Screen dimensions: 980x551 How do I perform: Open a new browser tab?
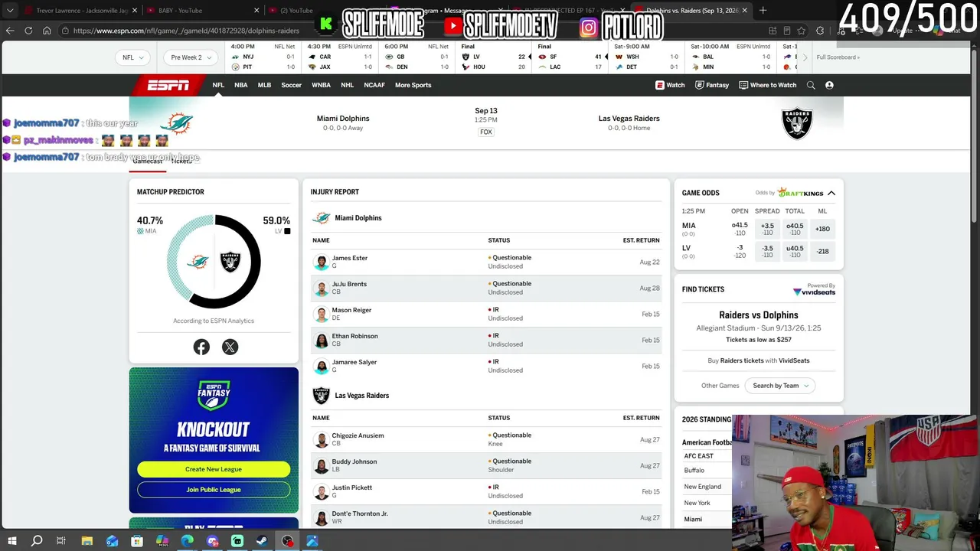tap(763, 11)
